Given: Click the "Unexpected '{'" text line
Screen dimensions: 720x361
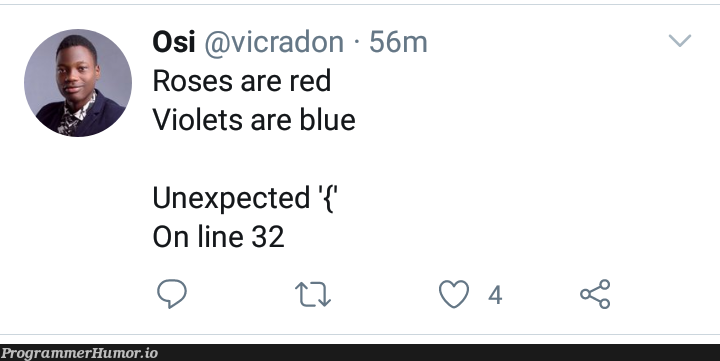Looking at the screenshot, I should tap(245, 198).
